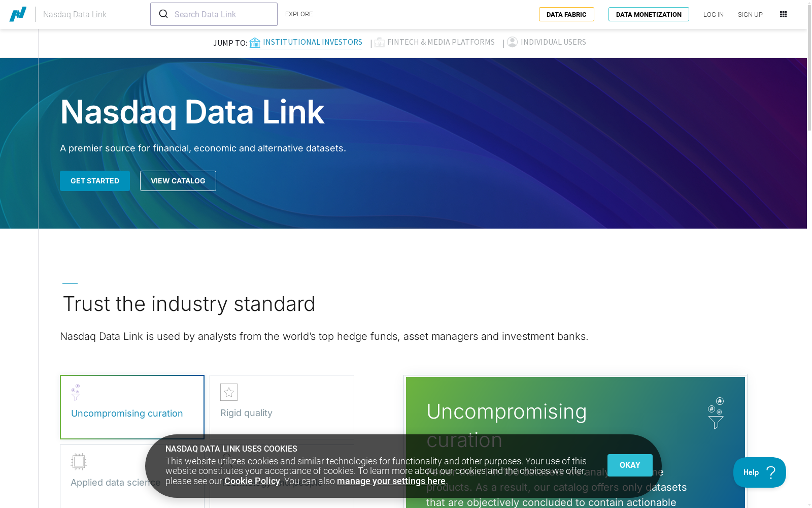Viewport: 812px width, 508px height.
Task: Click the Individual Users person icon
Action: (x=513, y=42)
